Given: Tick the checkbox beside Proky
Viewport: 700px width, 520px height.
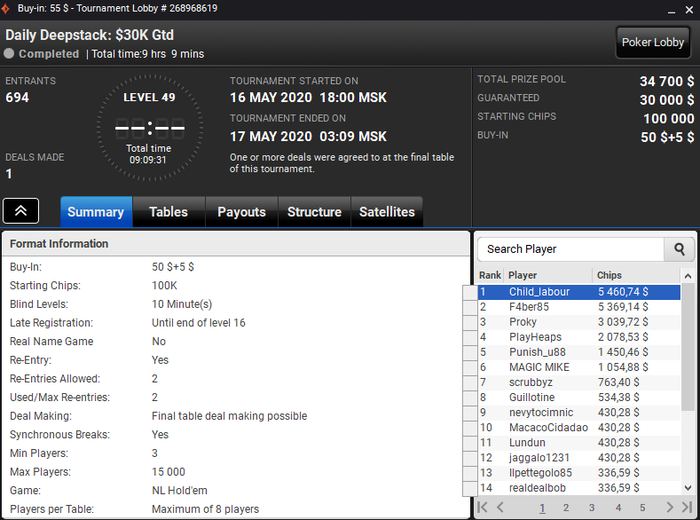Looking at the screenshot, I should tap(470, 322).
